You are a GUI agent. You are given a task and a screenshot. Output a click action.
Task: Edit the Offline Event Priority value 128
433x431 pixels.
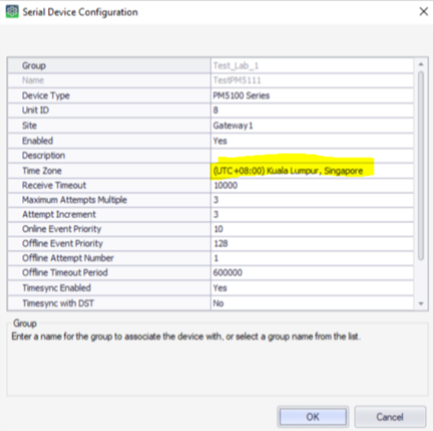(312, 244)
